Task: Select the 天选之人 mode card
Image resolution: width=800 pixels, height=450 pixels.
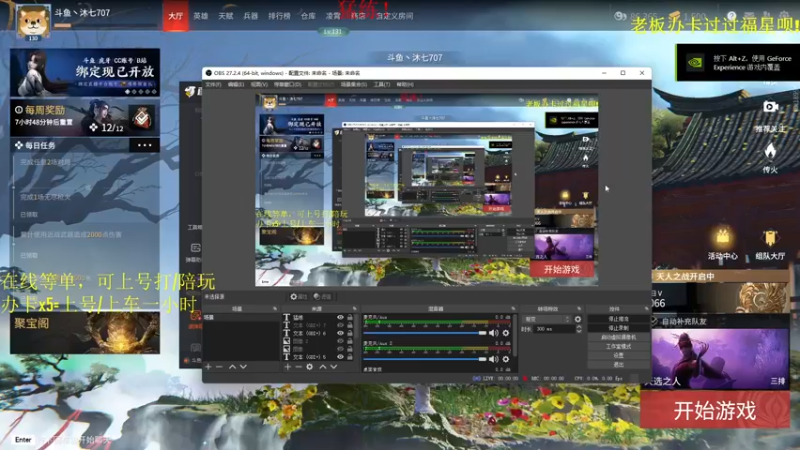Action: tap(720, 360)
